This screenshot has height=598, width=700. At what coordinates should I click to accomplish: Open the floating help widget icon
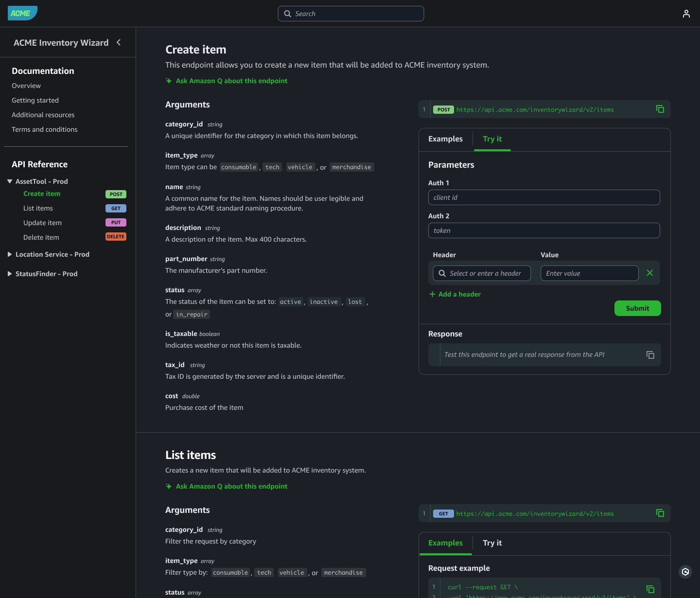[685, 572]
